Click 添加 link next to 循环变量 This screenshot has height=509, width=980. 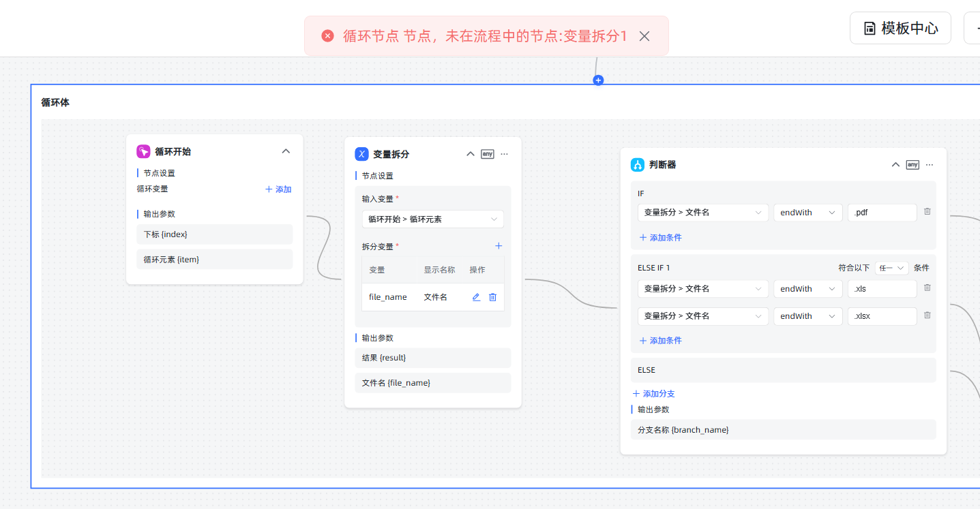(278, 189)
